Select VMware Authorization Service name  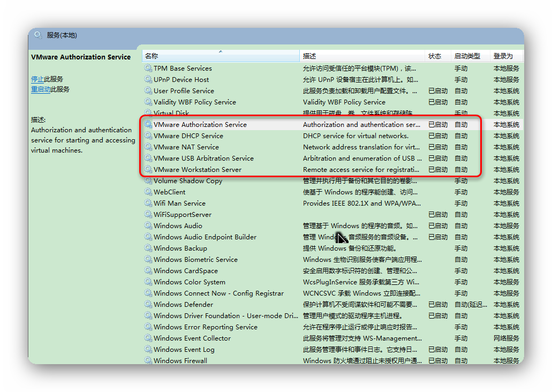point(200,125)
